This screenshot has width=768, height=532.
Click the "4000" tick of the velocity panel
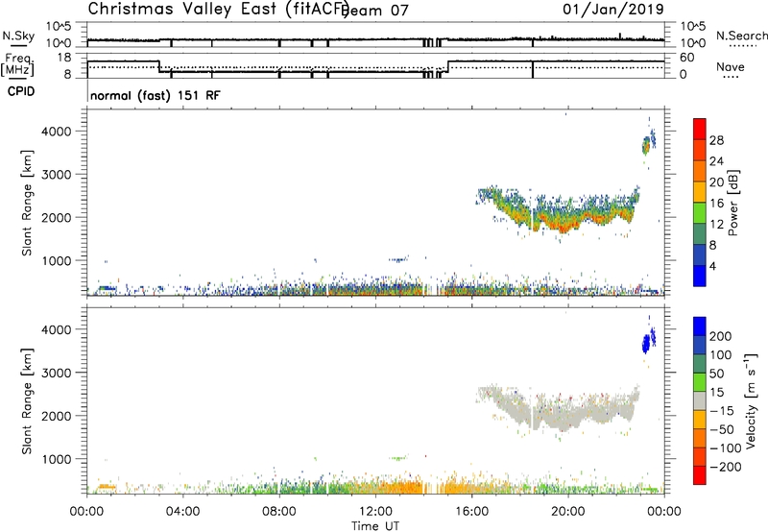pos(57,329)
